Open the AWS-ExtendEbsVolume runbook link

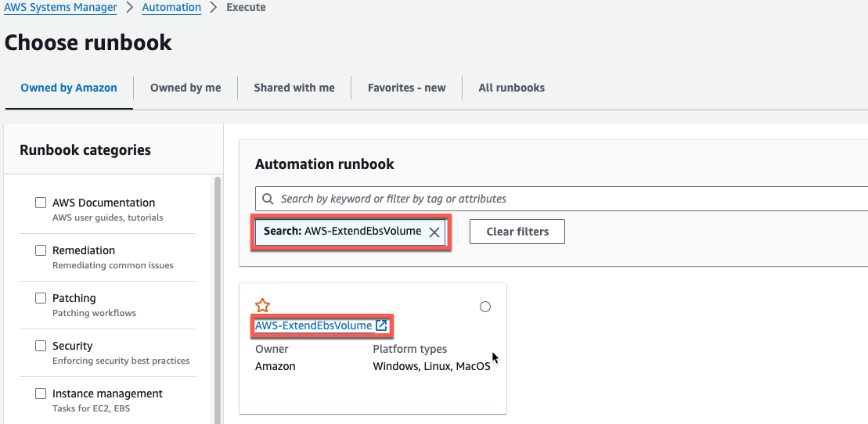(x=313, y=325)
